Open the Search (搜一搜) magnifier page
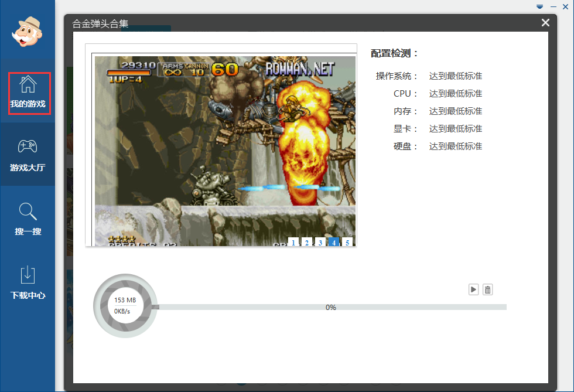Viewport: 574px width, 392px height. click(28, 219)
